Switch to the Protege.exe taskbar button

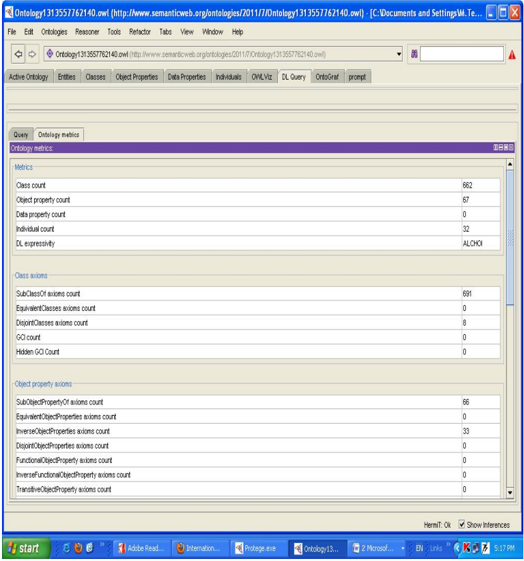(x=256, y=548)
